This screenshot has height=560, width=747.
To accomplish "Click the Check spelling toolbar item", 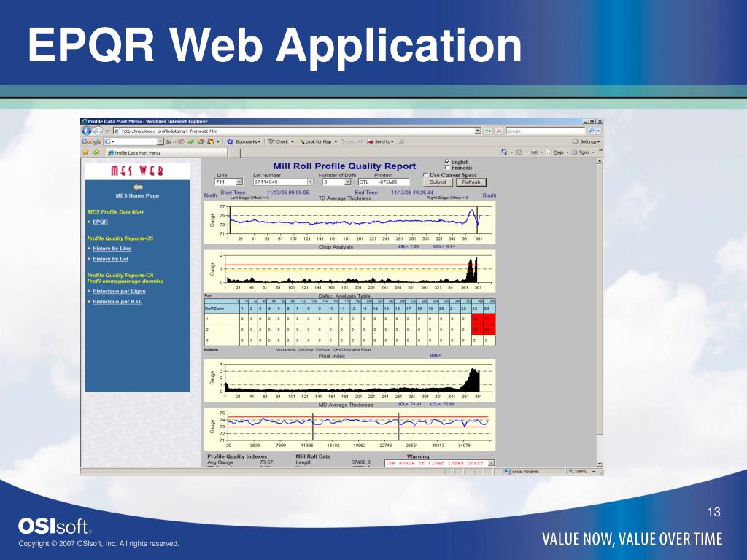I will click(x=280, y=141).
